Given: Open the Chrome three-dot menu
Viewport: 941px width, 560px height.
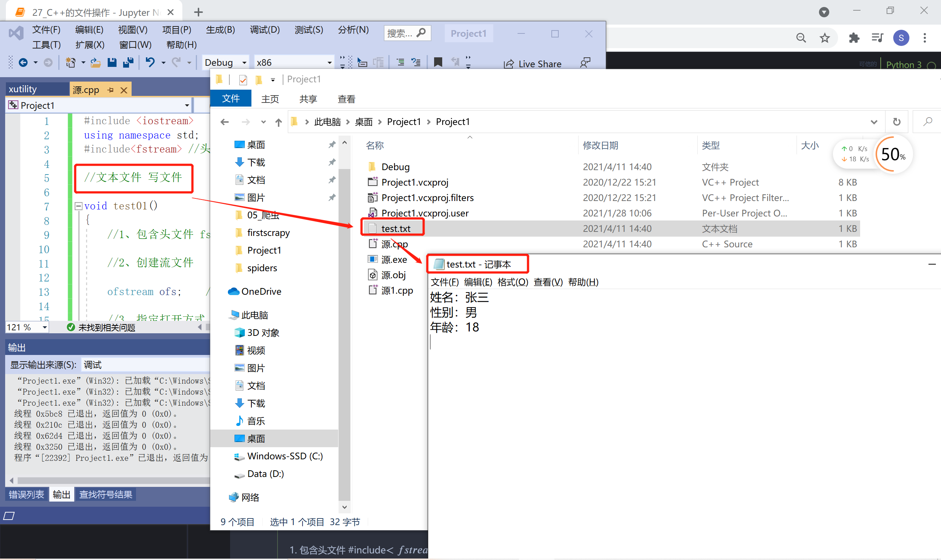Looking at the screenshot, I should coord(924,38).
